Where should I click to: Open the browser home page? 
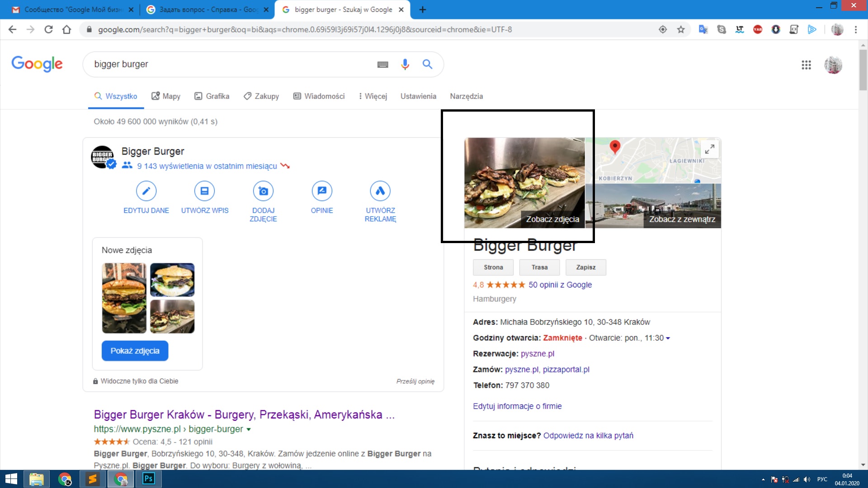[67, 29]
